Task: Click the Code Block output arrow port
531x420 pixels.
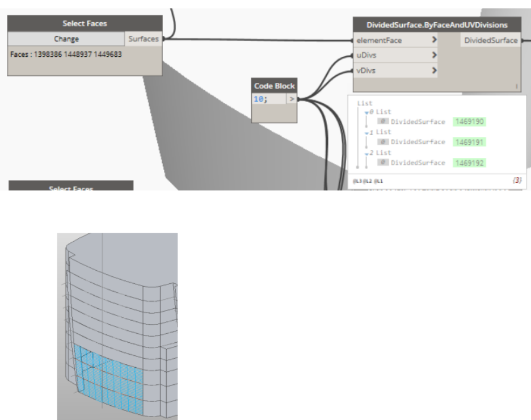Action: [x=292, y=99]
